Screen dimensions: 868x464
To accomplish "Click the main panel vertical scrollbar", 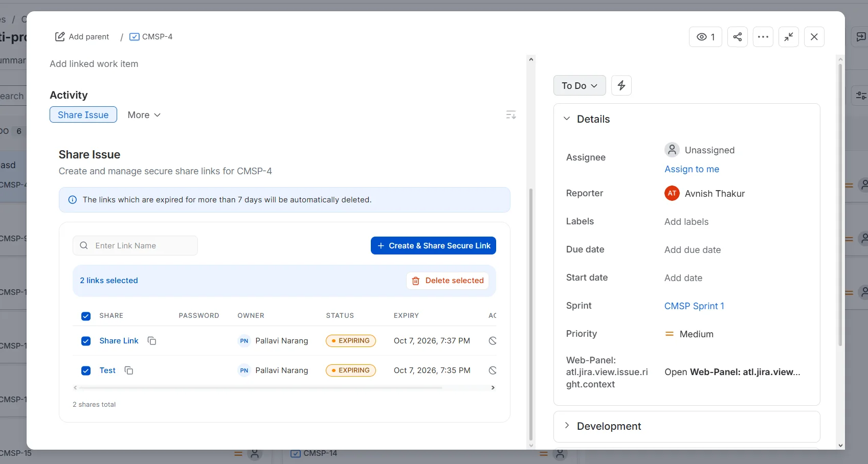I will tap(531, 314).
